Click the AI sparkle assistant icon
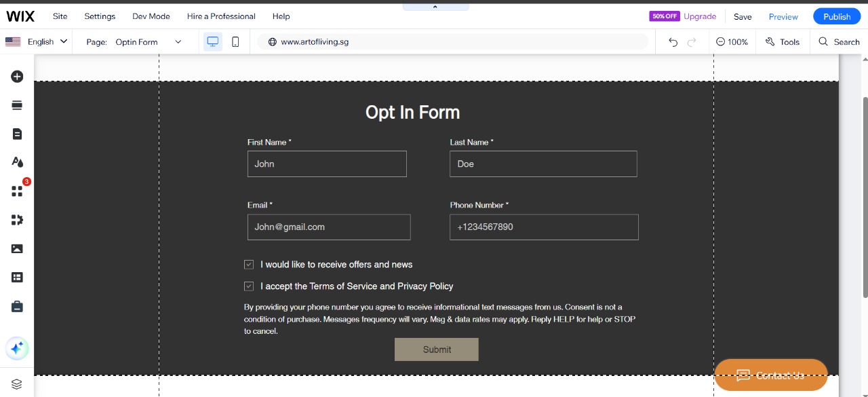Viewport: 868px width, 397px height. click(17, 348)
